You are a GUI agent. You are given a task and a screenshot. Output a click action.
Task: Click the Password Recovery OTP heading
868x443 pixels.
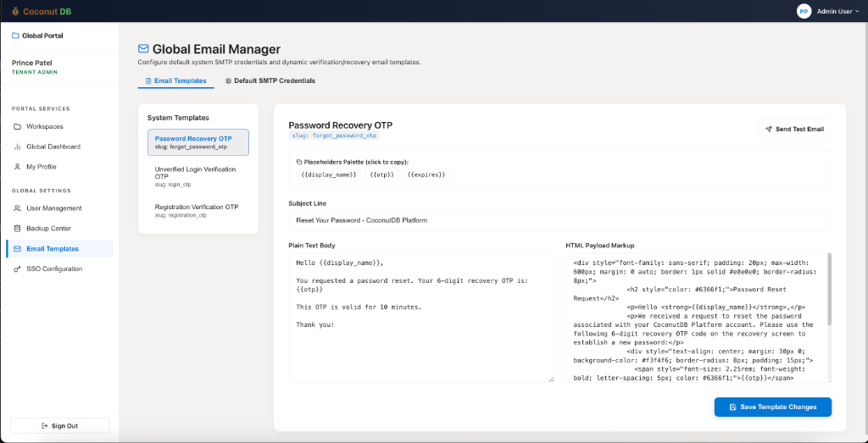click(x=341, y=125)
